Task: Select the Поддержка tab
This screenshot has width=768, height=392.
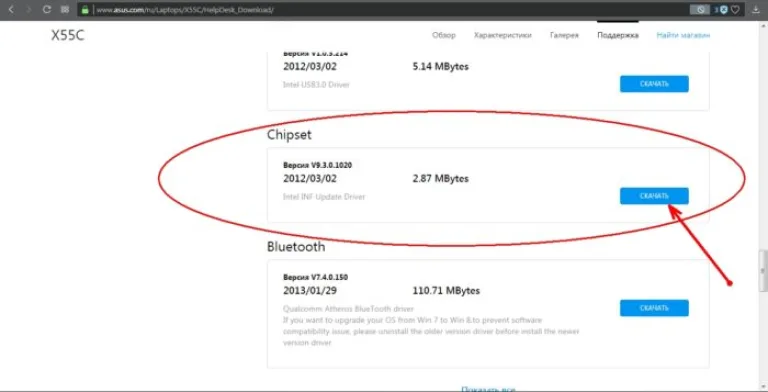Action: click(618, 35)
